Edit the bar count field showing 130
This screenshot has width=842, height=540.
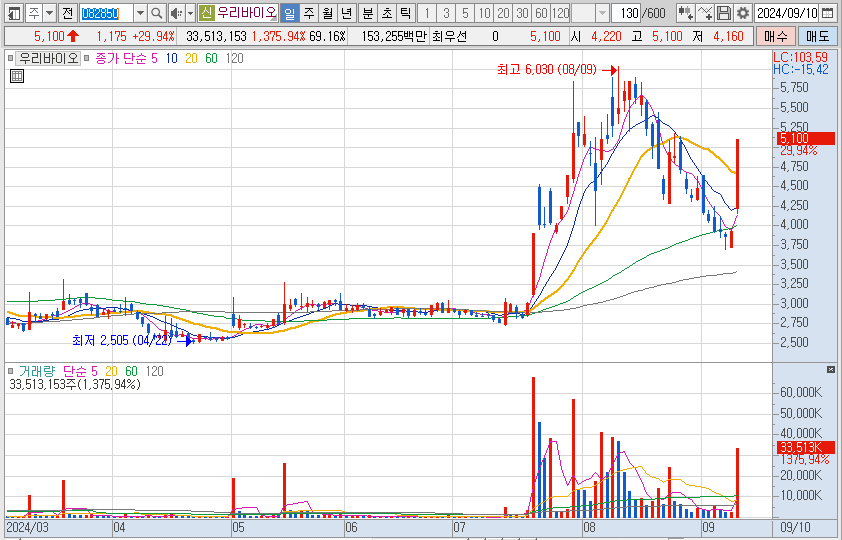626,13
